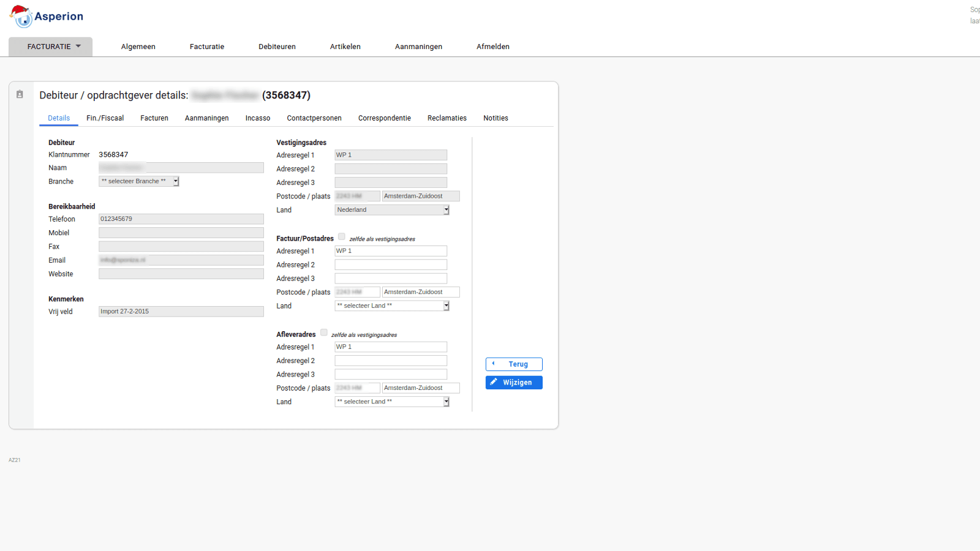Tick Afleveradres same-as-vestigingsadres checkbox
Image resolution: width=980 pixels, height=551 pixels.
324,333
